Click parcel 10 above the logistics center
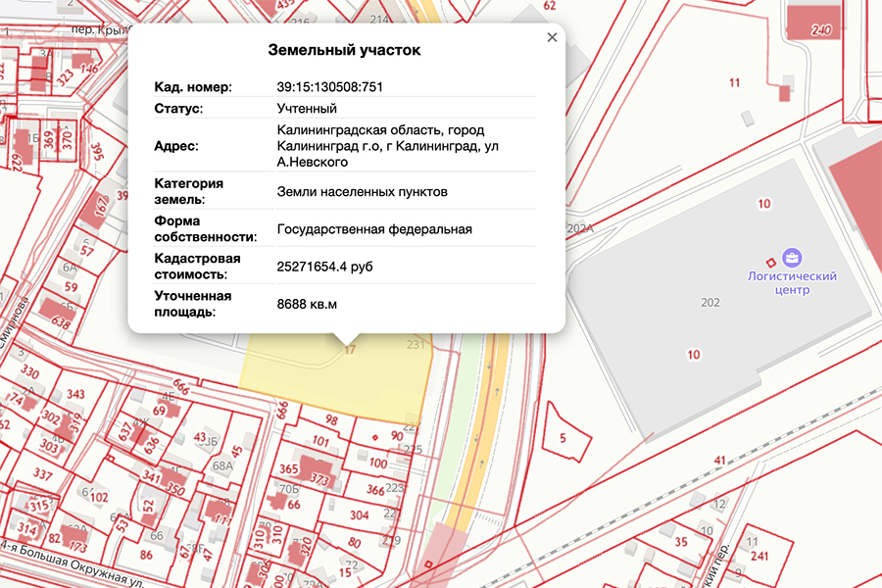 pyautogui.click(x=765, y=205)
